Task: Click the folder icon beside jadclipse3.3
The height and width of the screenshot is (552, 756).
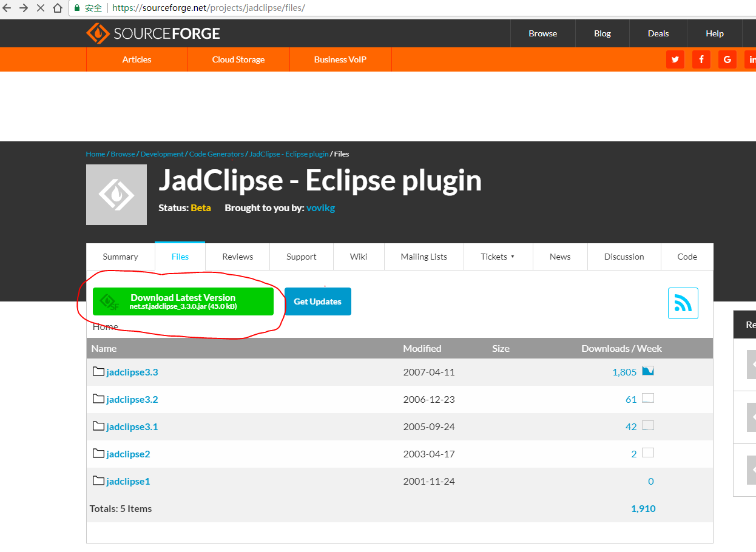Action: pos(98,371)
